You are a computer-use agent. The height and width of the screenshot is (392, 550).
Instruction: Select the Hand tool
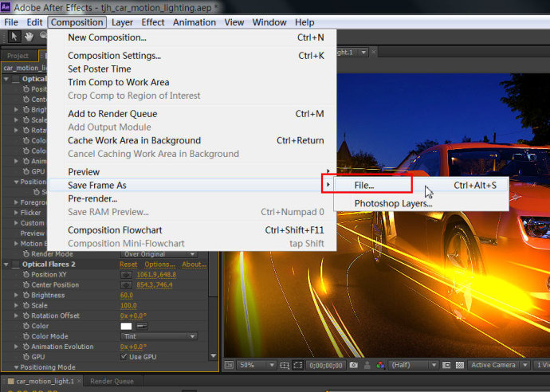29,37
